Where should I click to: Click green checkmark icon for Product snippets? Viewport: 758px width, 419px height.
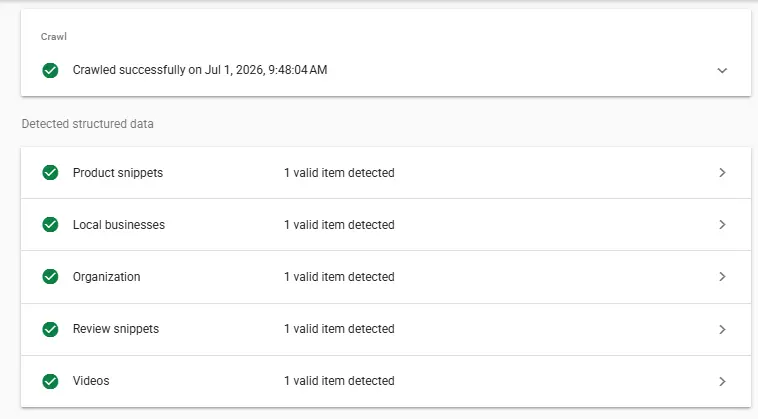coord(50,173)
